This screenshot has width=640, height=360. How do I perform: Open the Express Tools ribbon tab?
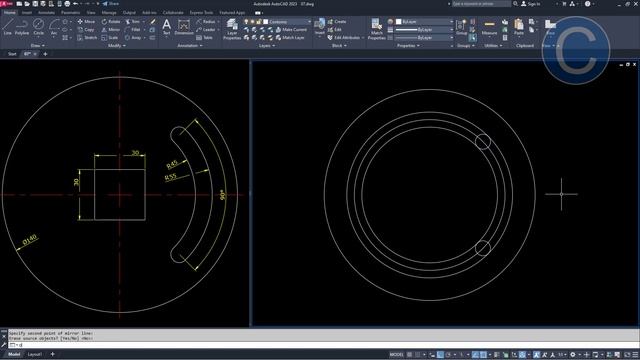point(201,13)
